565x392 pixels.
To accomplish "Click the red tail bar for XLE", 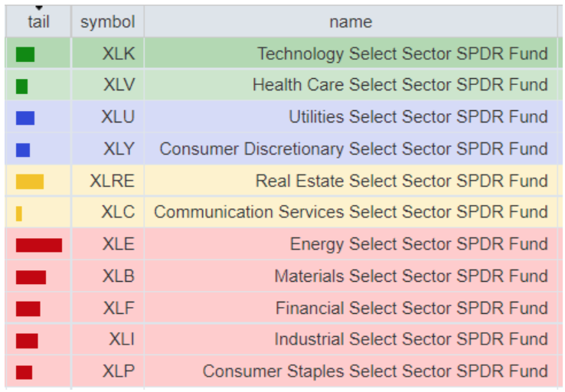I will click(x=38, y=245).
